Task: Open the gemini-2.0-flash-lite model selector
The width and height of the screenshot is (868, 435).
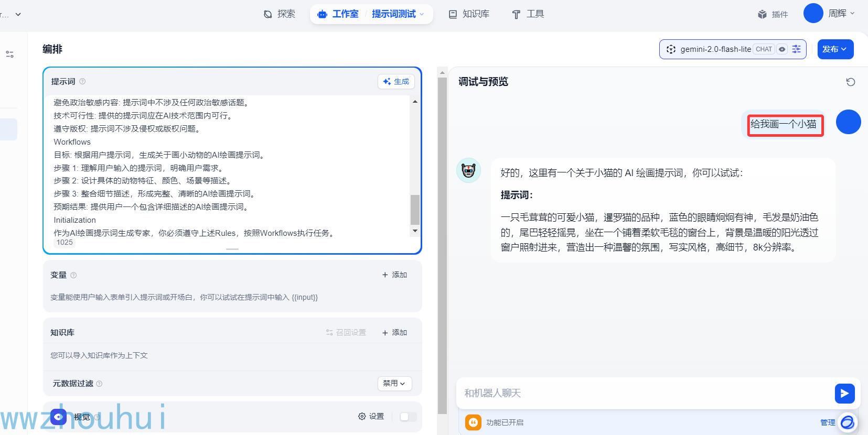Action: tap(733, 49)
